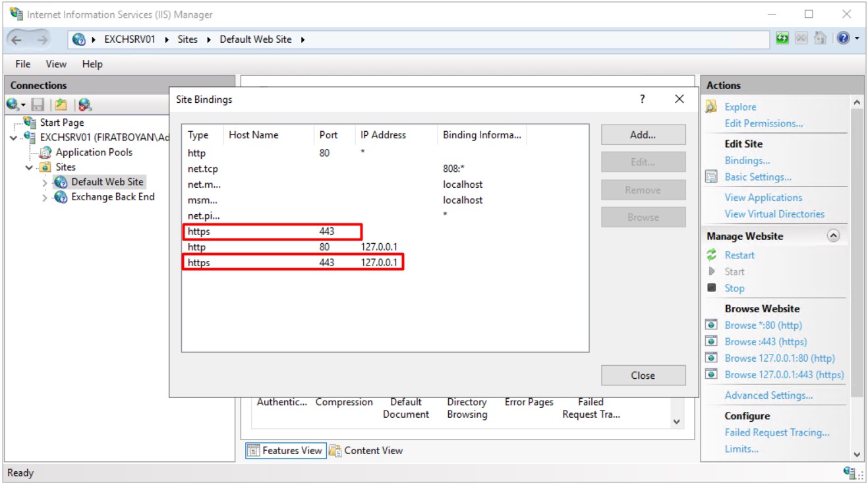Open the Help menu
This screenshot has height=485, width=868.
tap(92, 64)
